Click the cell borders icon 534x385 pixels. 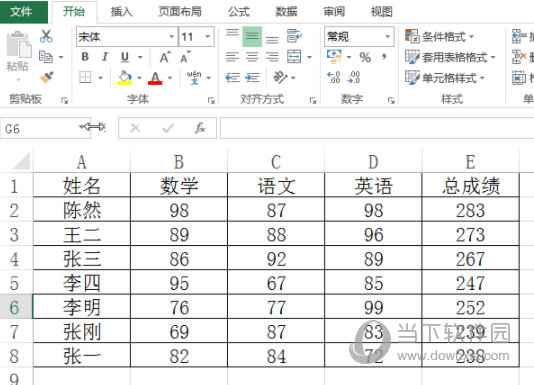pos(85,78)
